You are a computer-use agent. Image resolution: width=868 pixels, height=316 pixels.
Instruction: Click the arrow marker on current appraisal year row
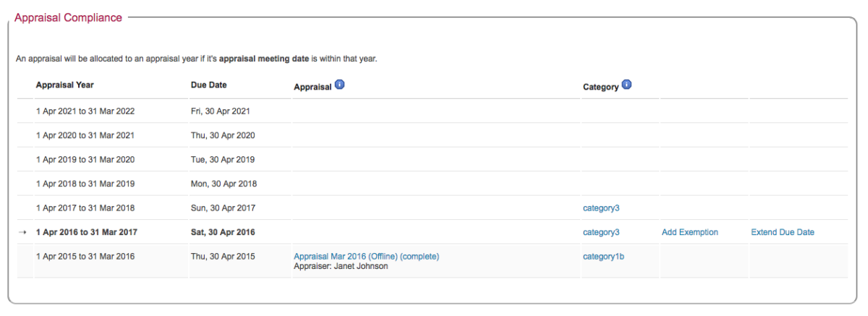point(23,232)
